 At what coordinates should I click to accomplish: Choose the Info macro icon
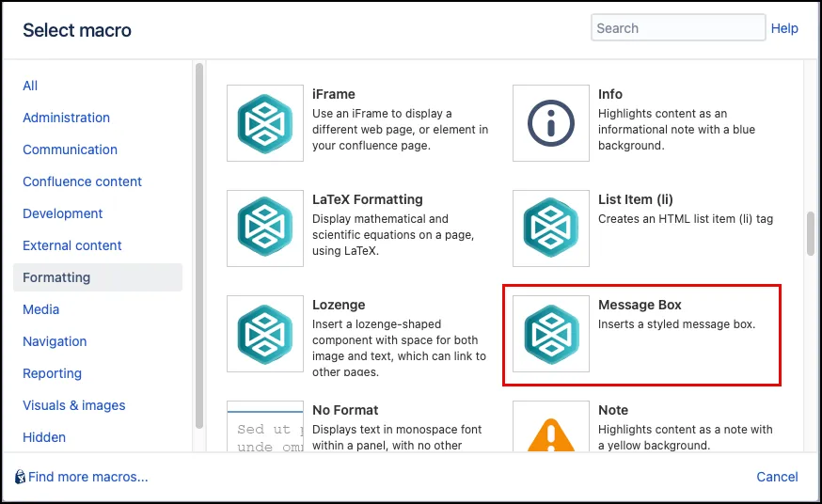click(551, 123)
